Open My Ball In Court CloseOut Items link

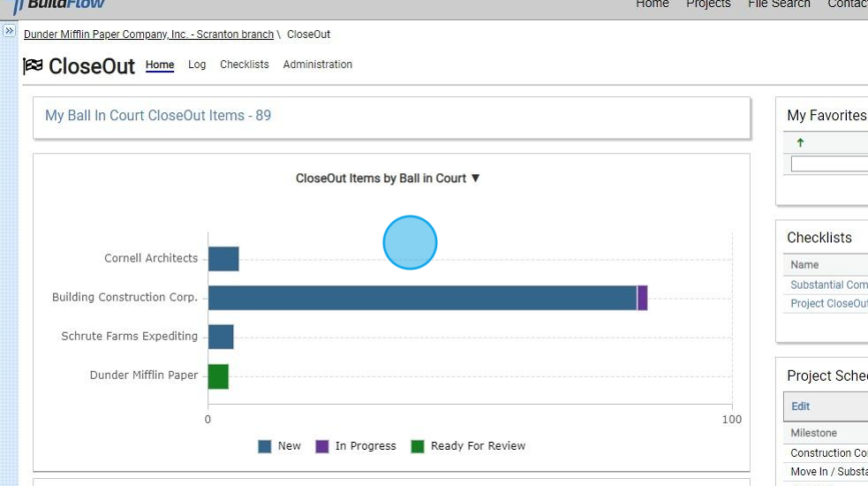[x=158, y=115]
